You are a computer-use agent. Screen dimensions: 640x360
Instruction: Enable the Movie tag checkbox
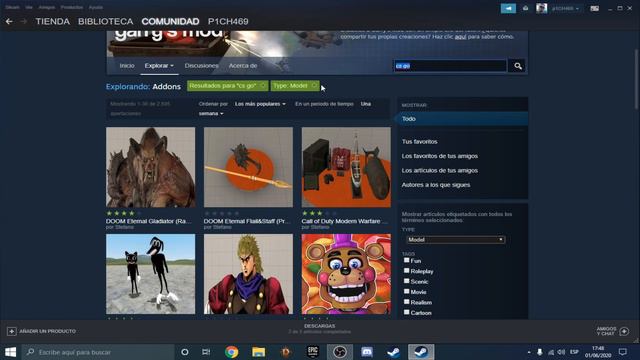(x=407, y=291)
